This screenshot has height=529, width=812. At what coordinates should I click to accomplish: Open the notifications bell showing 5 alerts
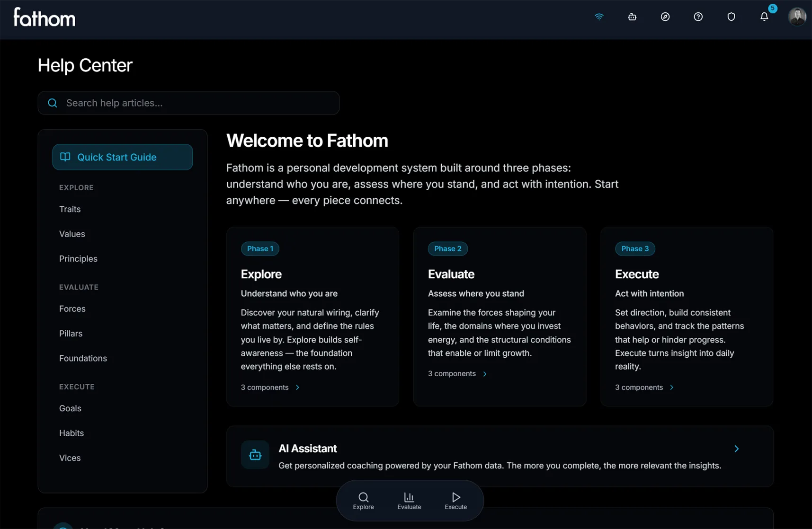coord(764,17)
